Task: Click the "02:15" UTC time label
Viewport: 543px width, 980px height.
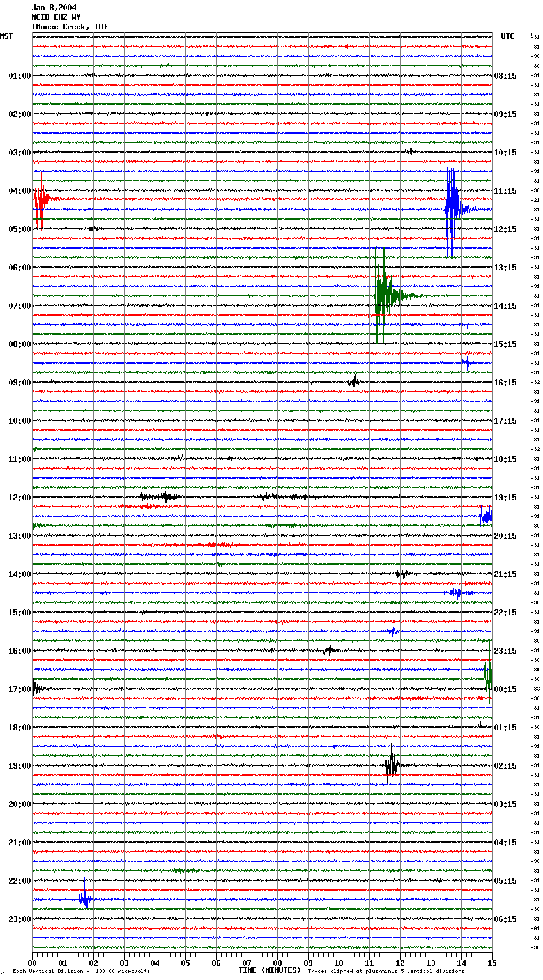Action: click(505, 766)
